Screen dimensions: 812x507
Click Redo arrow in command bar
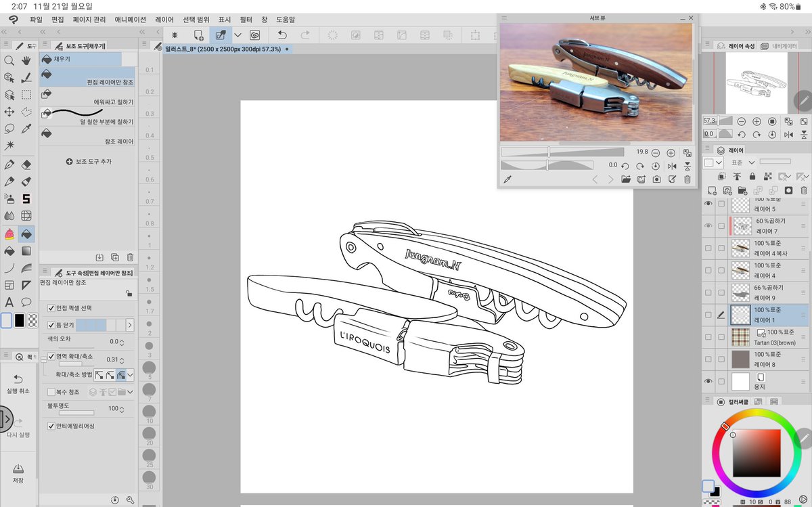pos(305,35)
